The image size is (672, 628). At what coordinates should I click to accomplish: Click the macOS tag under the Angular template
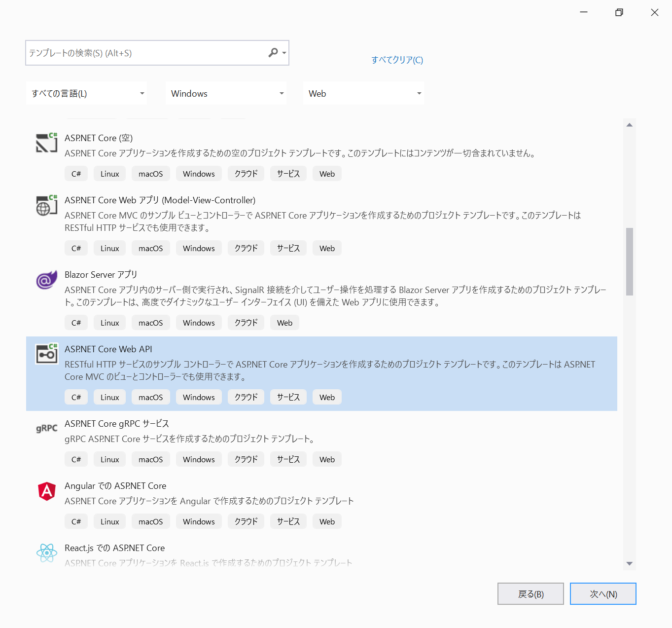(150, 521)
